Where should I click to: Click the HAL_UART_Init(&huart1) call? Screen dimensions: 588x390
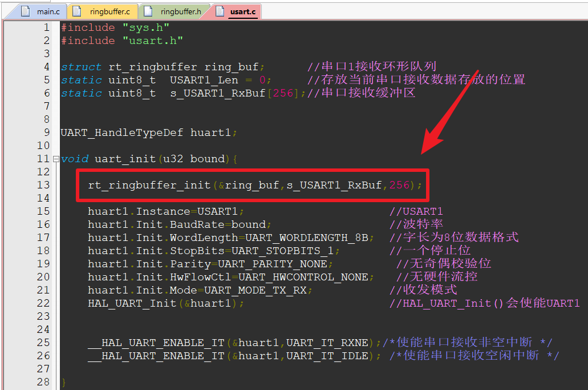tap(166, 304)
